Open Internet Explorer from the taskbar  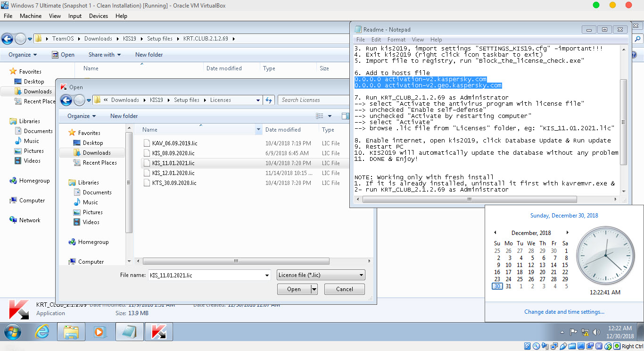click(x=42, y=332)
